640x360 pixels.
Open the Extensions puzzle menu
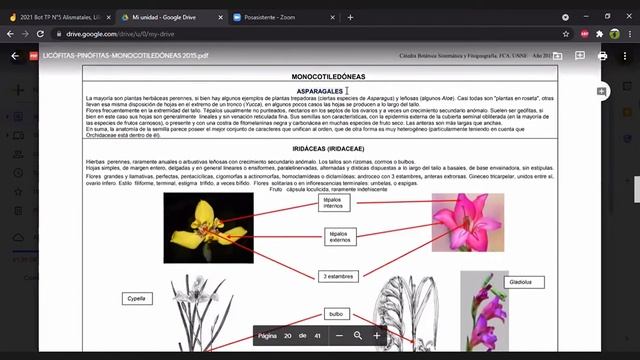click(599, 34)
